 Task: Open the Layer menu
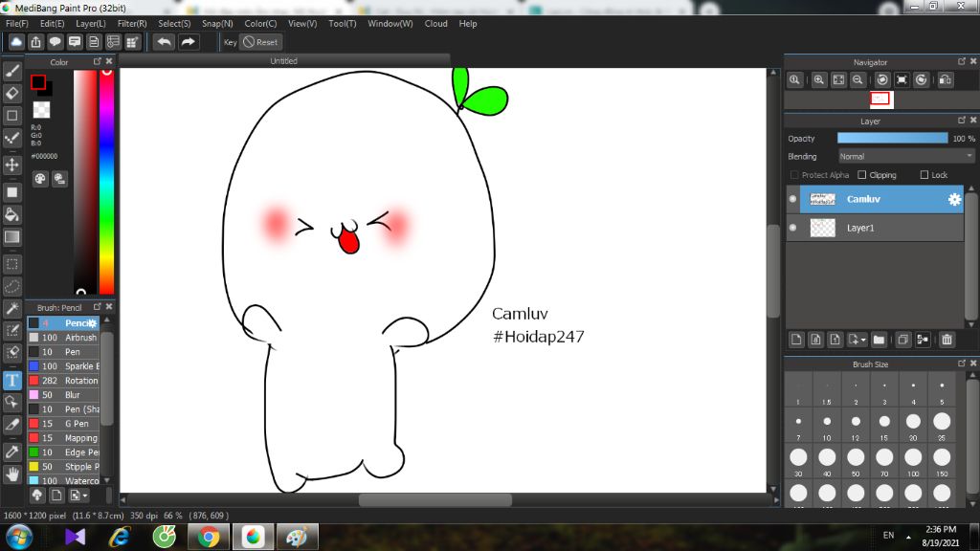(91, 24)
